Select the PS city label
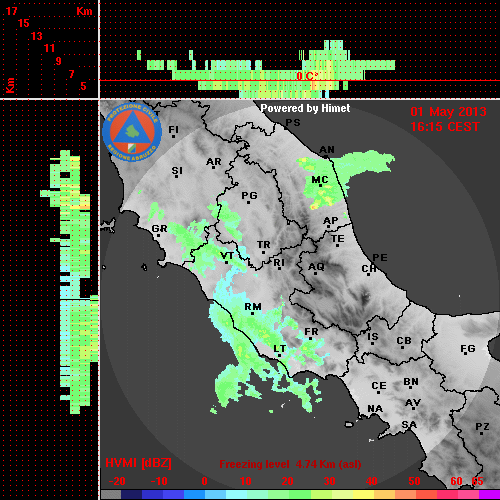 [x=293, y=123]
